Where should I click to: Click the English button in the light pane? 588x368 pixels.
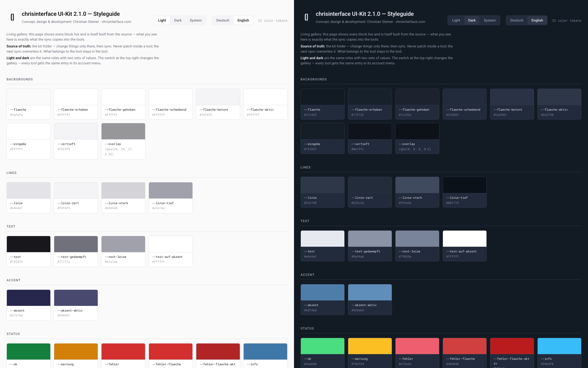243,20
